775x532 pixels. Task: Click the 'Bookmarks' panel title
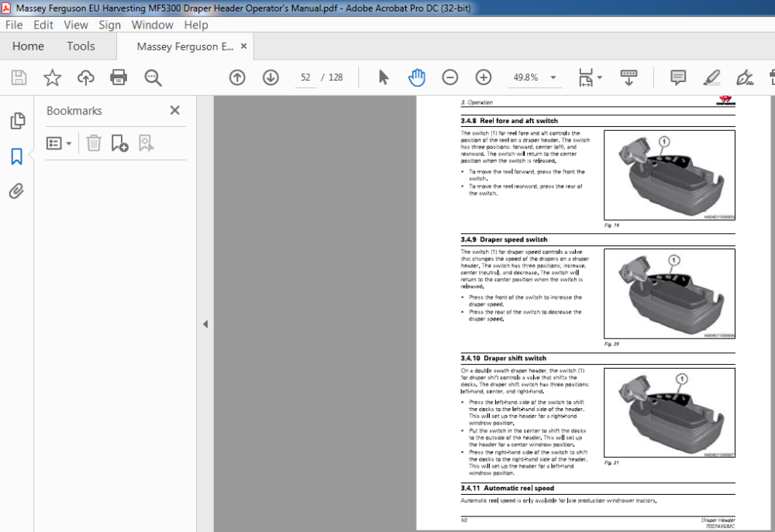74,111
